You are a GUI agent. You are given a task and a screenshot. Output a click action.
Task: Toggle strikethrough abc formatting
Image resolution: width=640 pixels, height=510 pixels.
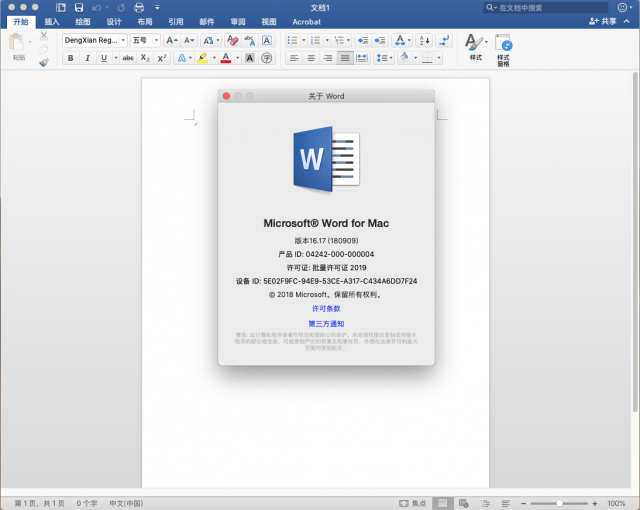tap(128, 58)
